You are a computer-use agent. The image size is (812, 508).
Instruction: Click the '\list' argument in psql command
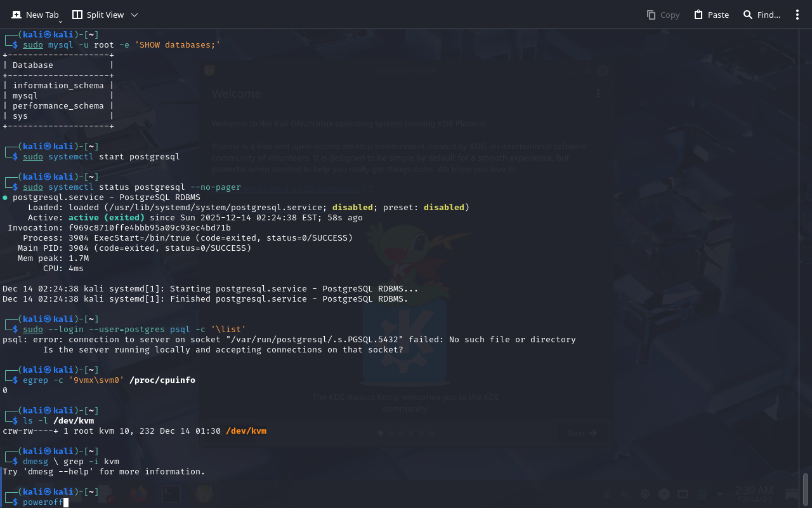point(228,330)
